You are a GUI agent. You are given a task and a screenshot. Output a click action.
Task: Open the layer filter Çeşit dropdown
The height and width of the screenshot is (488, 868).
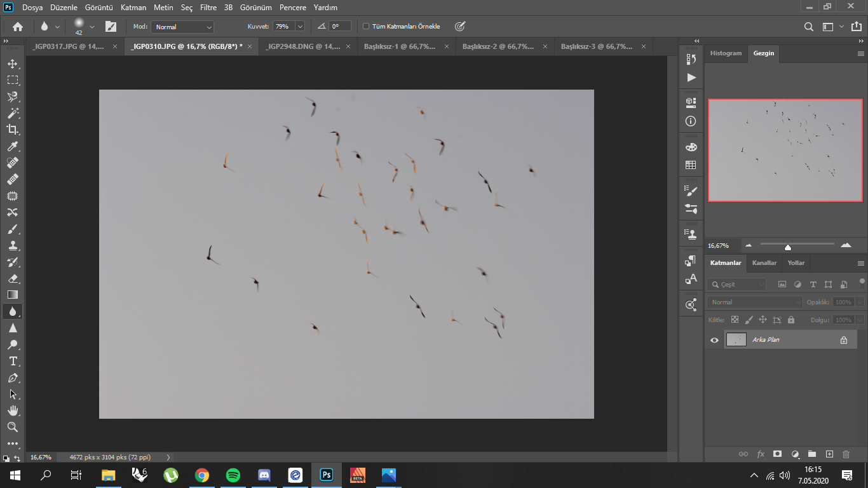click(737, 285)
